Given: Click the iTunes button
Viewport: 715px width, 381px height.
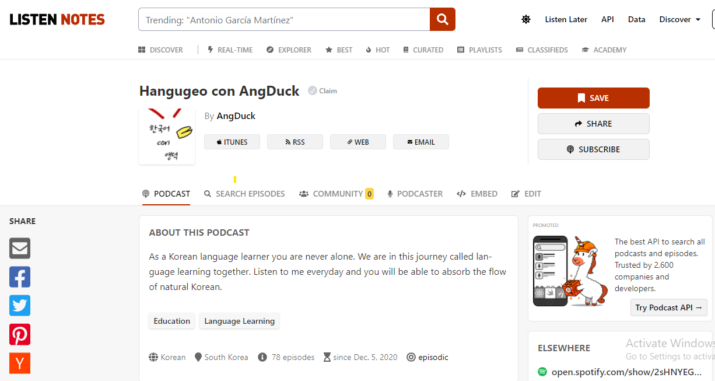Looking at the screenshot, I should [x=232, y=142].
